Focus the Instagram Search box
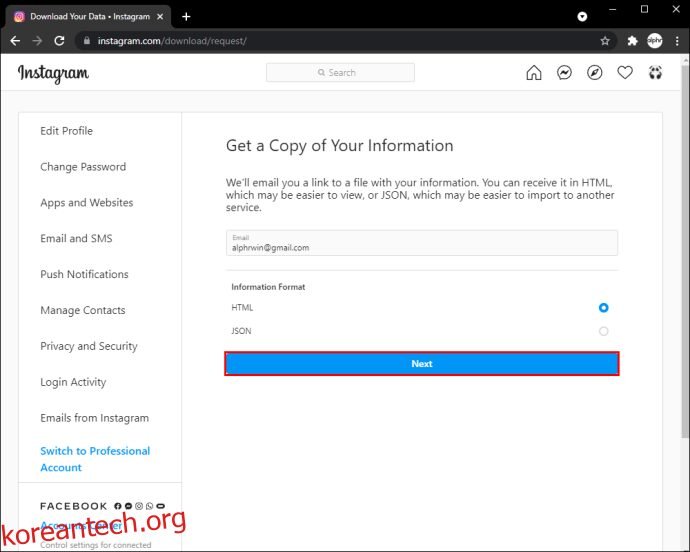This screenshot has width=690, height=552. [x=340, y=73]
